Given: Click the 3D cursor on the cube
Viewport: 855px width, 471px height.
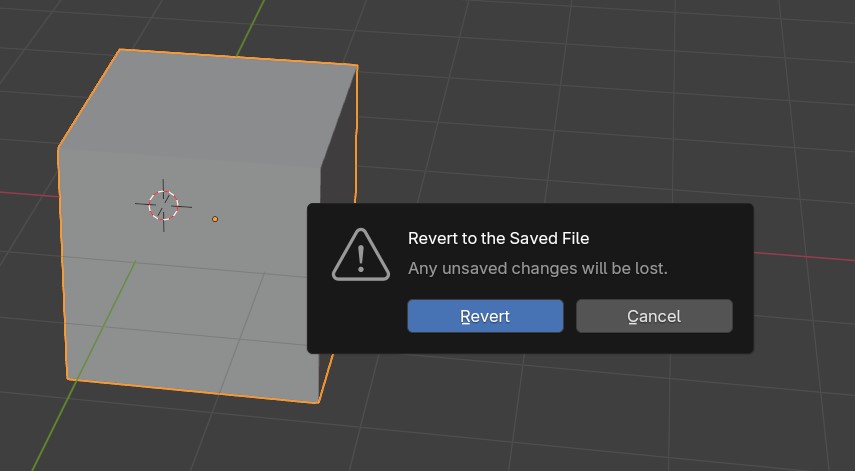Looking at the screenshot, I should point(164,206).
